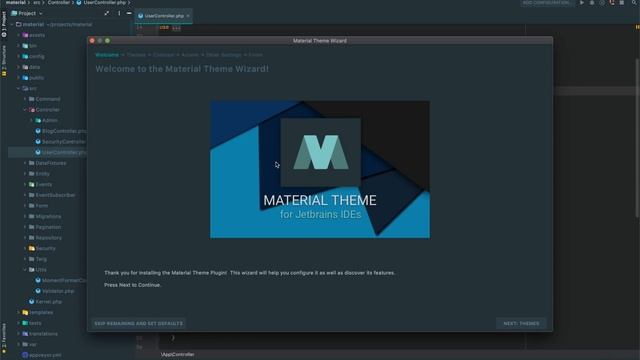Click the Run play icon

582,3
